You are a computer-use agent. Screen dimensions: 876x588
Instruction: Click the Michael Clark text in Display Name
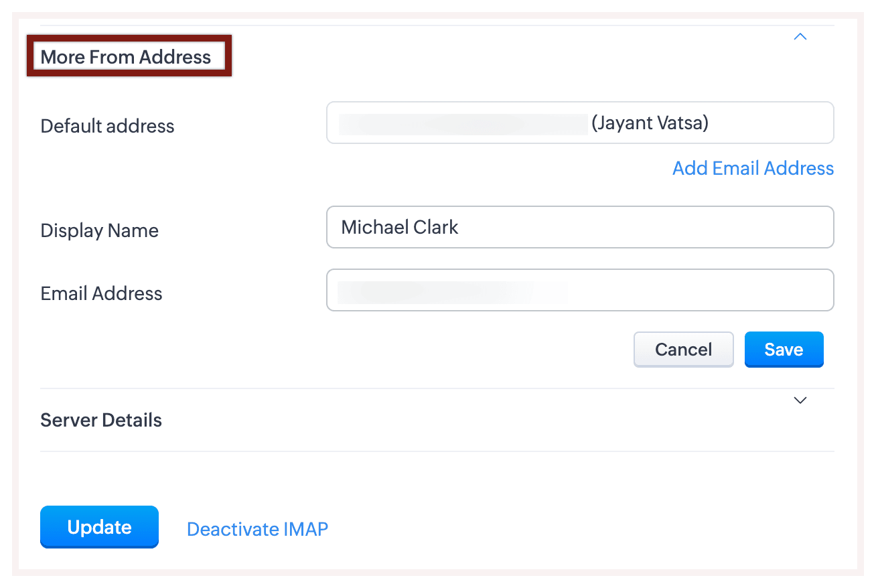pos(400,227)
